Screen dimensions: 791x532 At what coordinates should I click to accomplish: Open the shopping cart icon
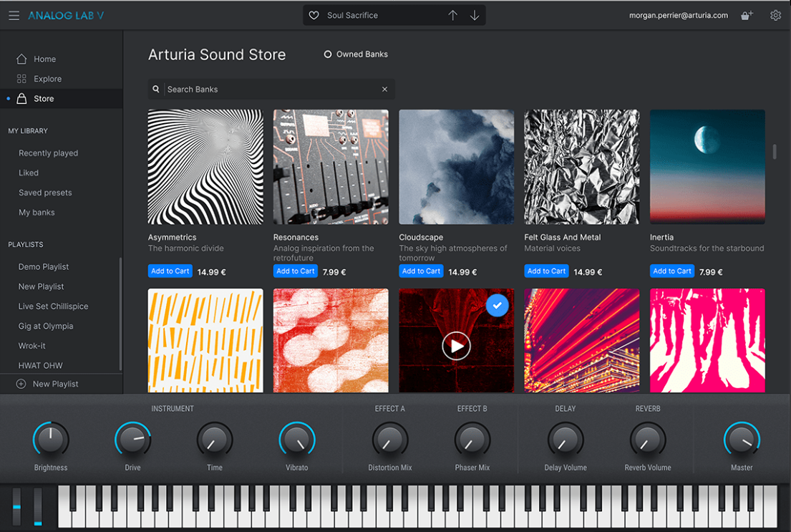747,15
